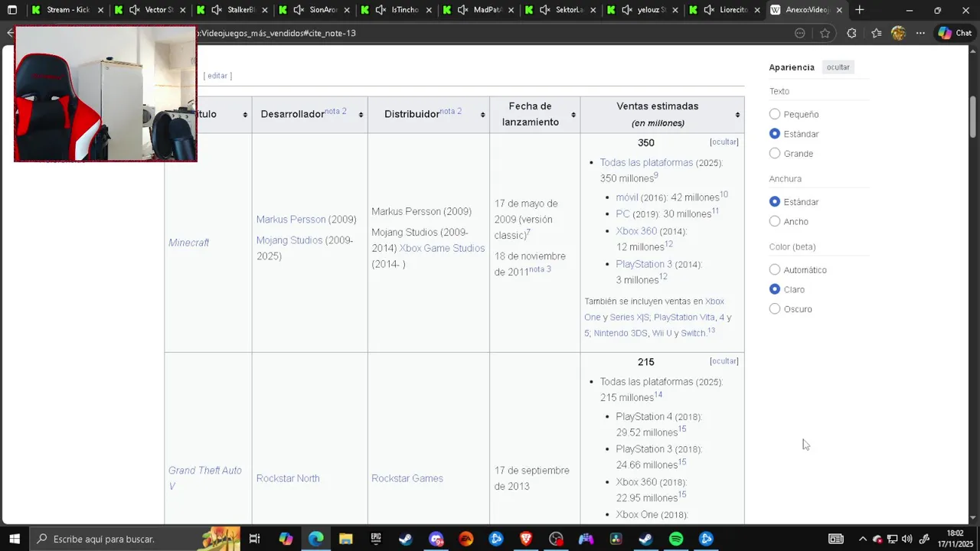
Task: Select Grande text size option
Action: click(775, 154)
